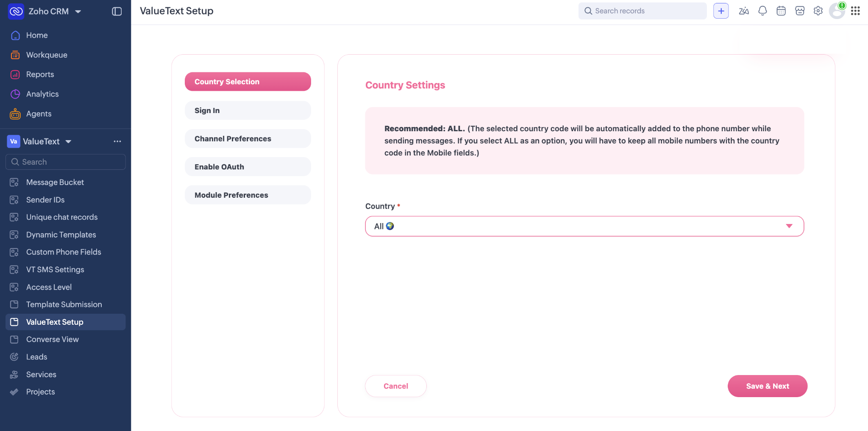
Task: Click the Template Submission icon
Action: click(14, 304)
